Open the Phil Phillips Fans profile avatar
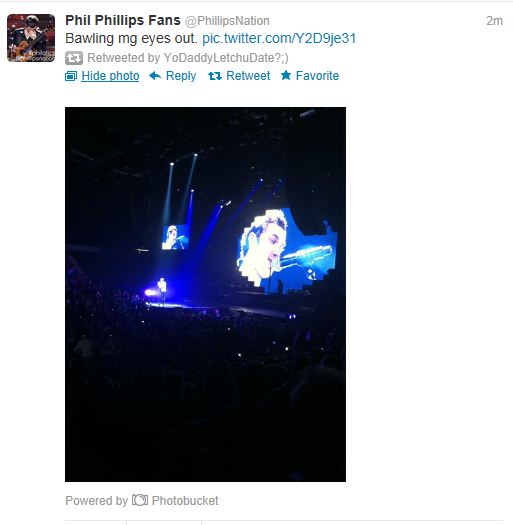The width and height of the screenshot is (513, 525). tap(31, 38)
